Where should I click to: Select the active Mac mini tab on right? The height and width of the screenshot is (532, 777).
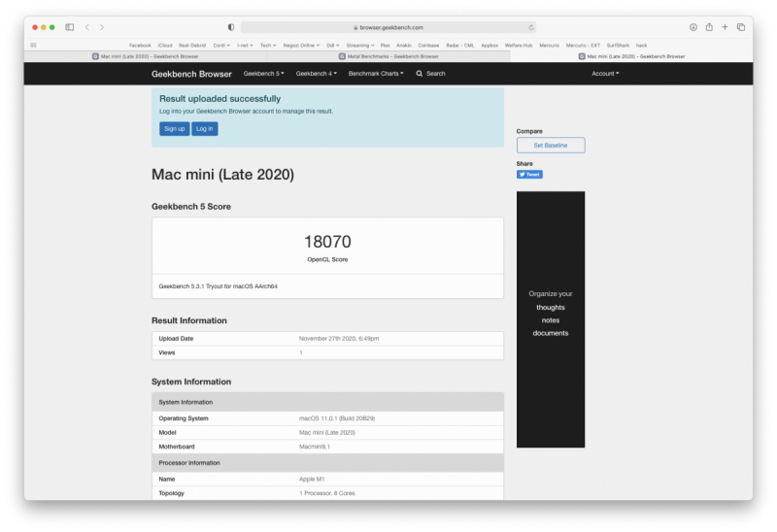click(632, 56)
